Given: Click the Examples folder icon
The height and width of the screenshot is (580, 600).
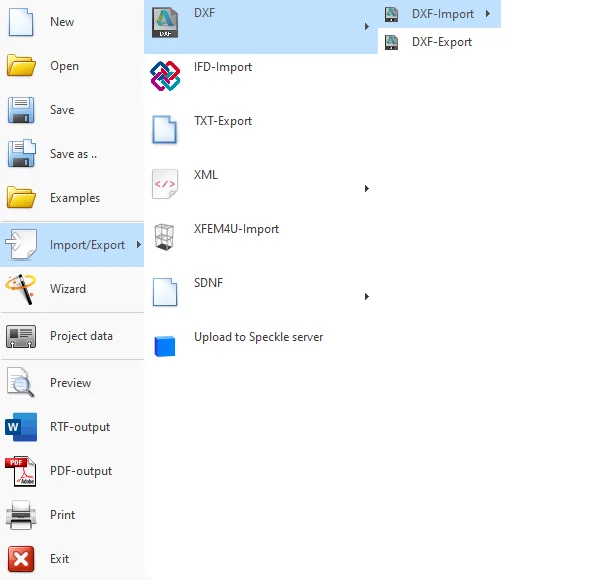Looking at the screenshot, I should click(21, 197).
